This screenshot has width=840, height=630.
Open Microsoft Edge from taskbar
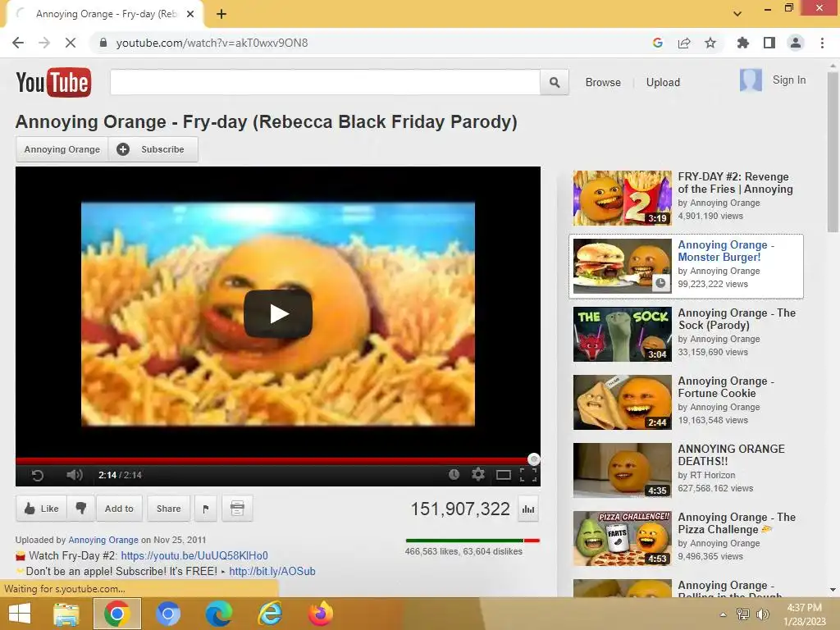tap(218, 614)
